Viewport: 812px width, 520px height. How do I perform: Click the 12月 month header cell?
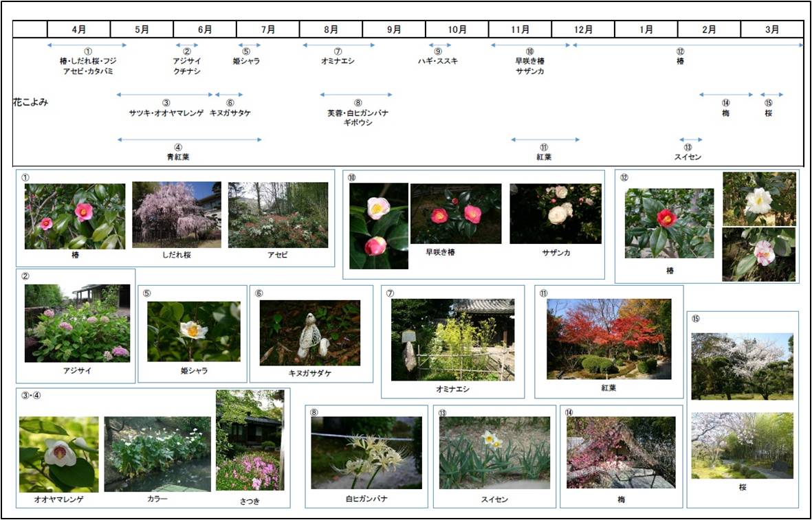583,30
